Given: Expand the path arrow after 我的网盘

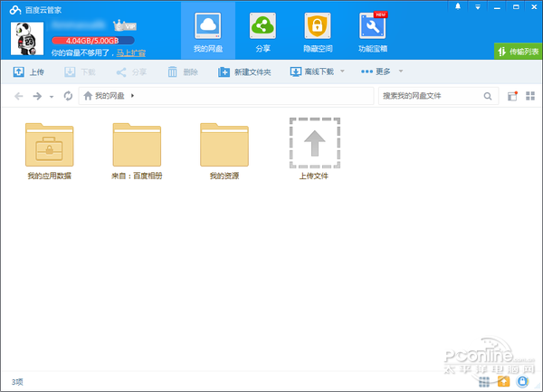Looking at the screenshot, I should click(x=132, y=96).
